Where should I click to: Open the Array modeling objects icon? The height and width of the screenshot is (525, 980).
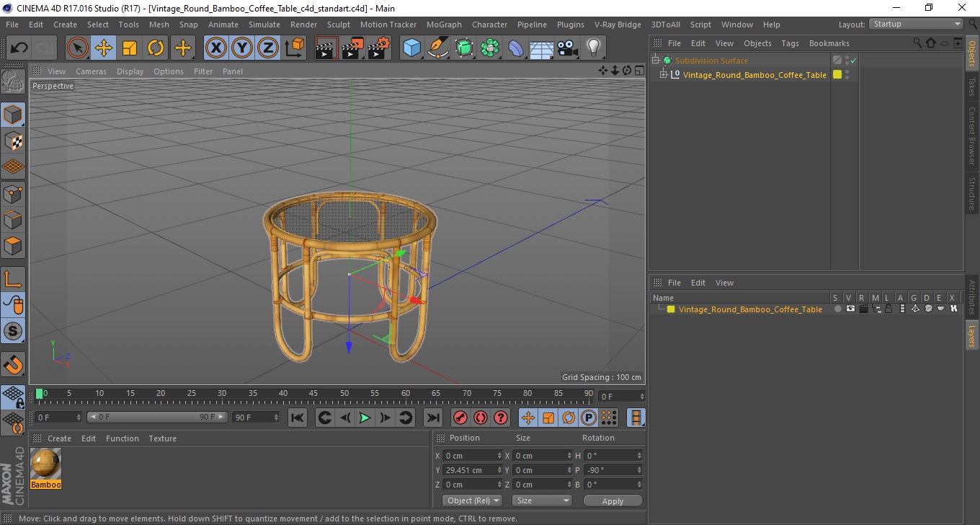click(490, 48)
